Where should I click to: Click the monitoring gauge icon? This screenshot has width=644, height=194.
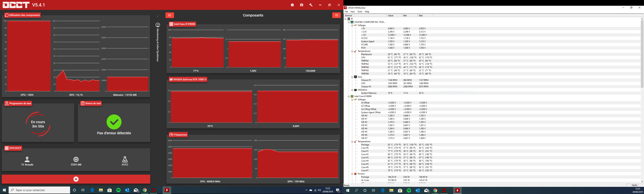click(x=158, y=25)
